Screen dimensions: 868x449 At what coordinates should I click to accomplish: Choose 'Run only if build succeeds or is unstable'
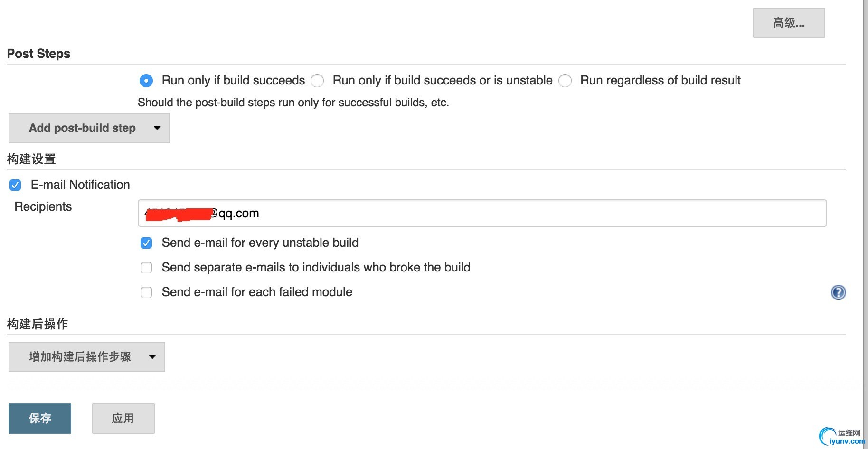pos(317,81)
